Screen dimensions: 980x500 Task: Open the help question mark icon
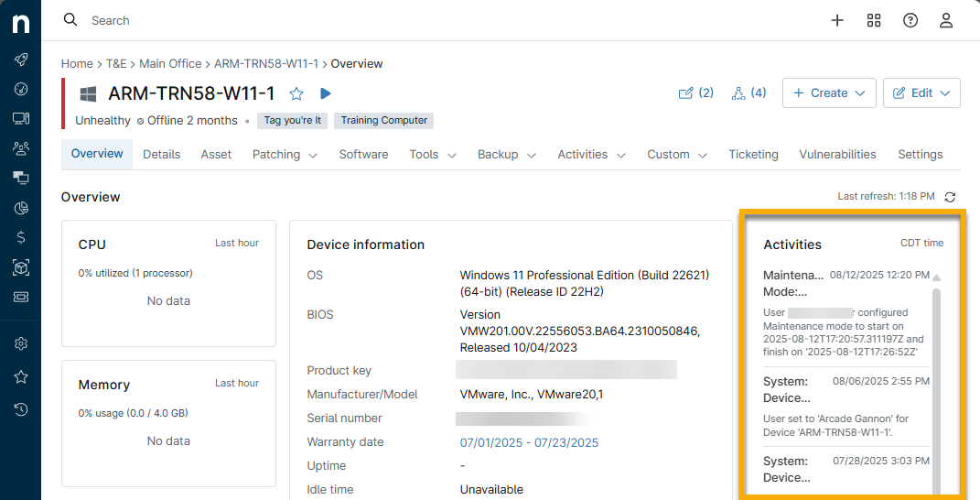(910, 20)
